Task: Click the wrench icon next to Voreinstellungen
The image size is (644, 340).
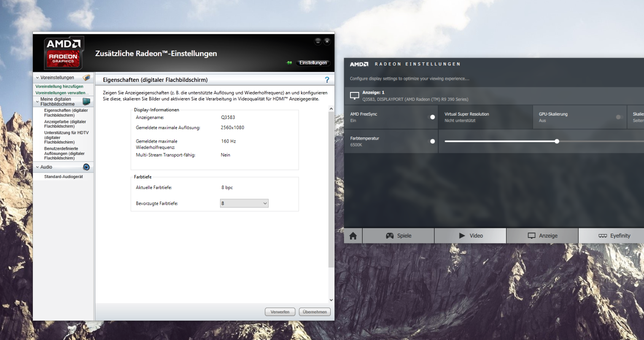Action: tap(86, 77)
